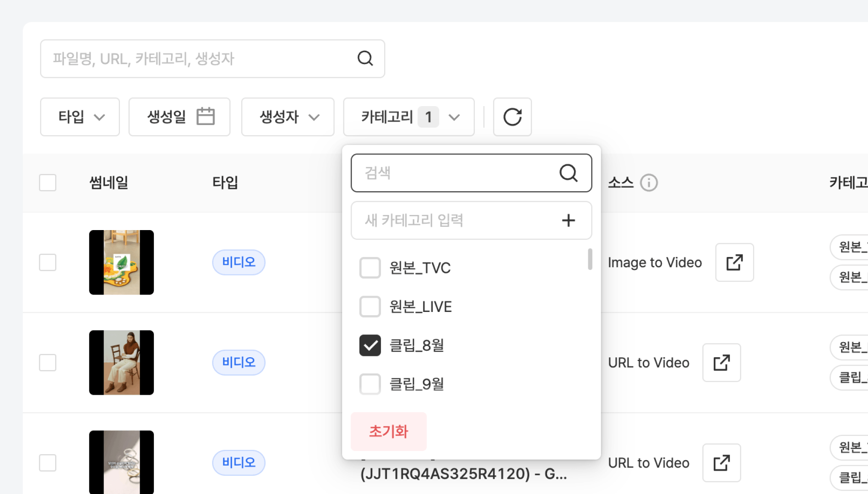Click the plus icon to add new category
The height and width of the screenshot is (494, 868).
568,220
